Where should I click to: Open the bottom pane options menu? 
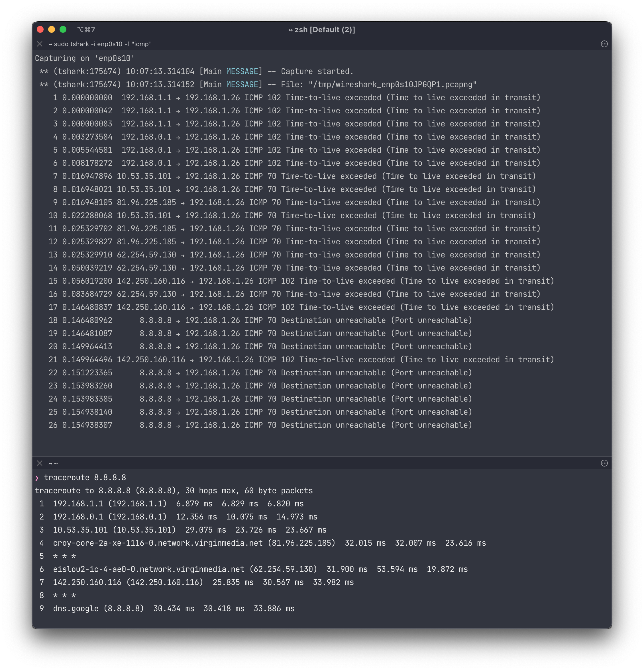[x=604, y=463]
